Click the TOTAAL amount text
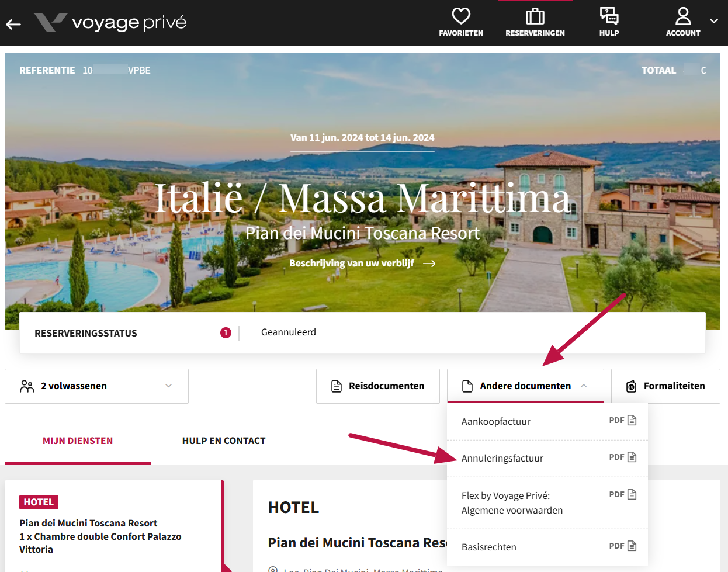728x572 pixels. coord(695,70)
